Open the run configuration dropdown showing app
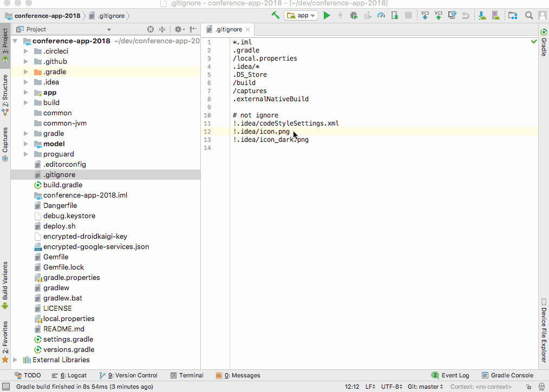The height and width of the screenshot is (392, 549). coord(301,16)
